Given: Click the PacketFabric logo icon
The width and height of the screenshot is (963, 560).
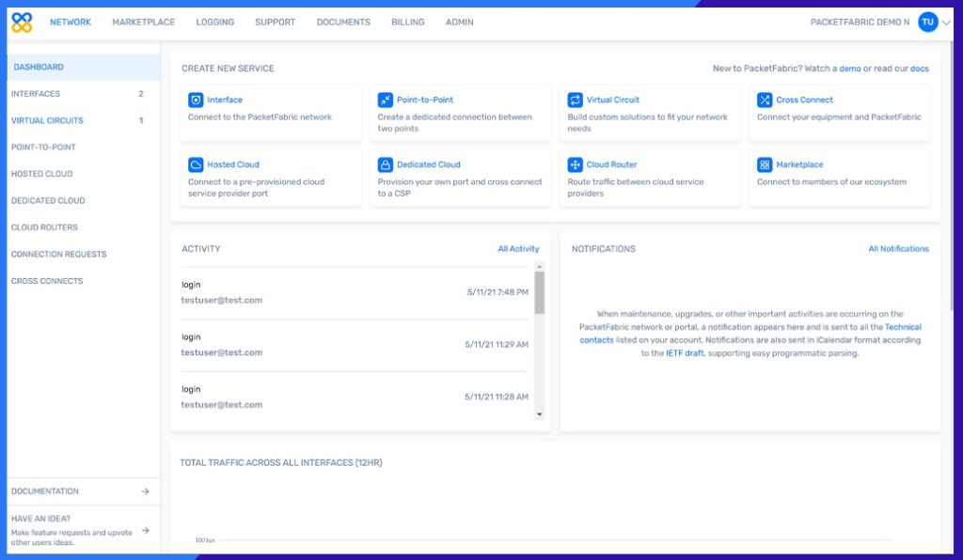Looking at the screenshot, I should (x=22, y=23).
